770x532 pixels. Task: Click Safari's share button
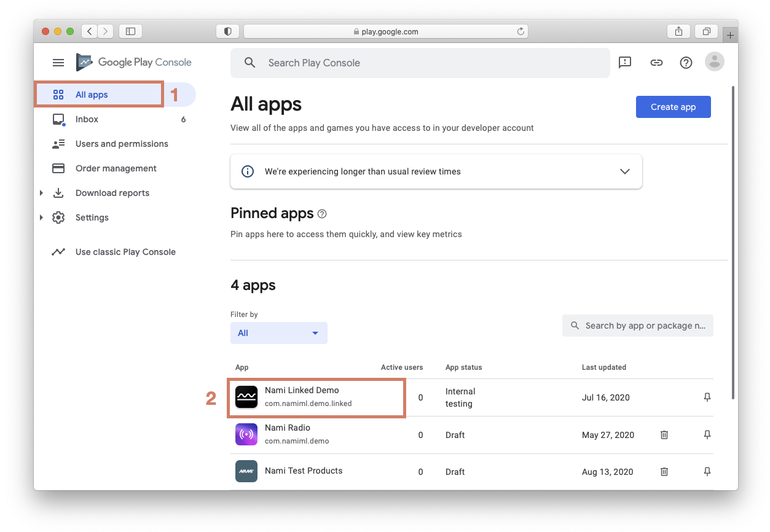coord(678,31)
